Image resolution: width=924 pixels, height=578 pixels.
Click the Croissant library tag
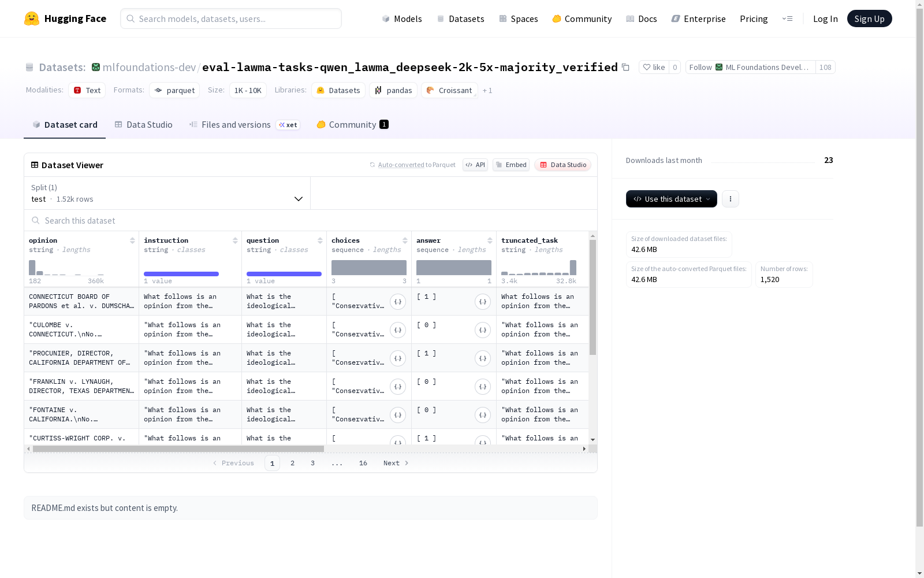pos(449,90)
